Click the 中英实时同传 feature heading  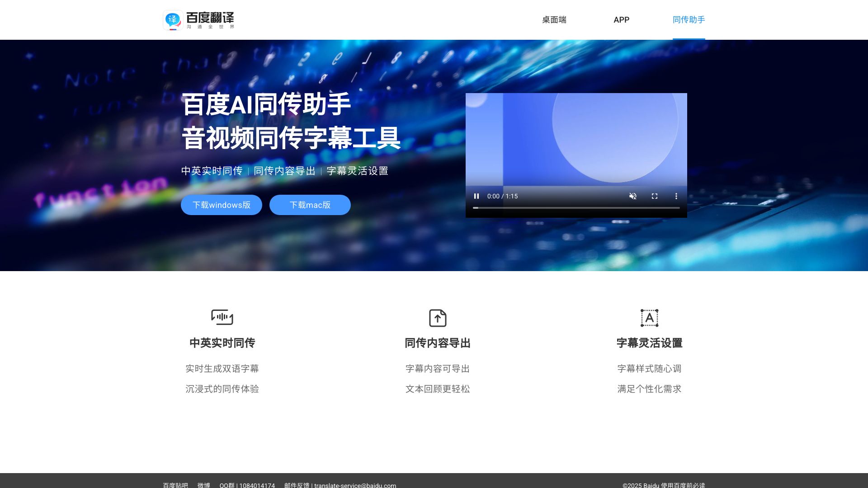pyautogui.click(x=222, y=343)
